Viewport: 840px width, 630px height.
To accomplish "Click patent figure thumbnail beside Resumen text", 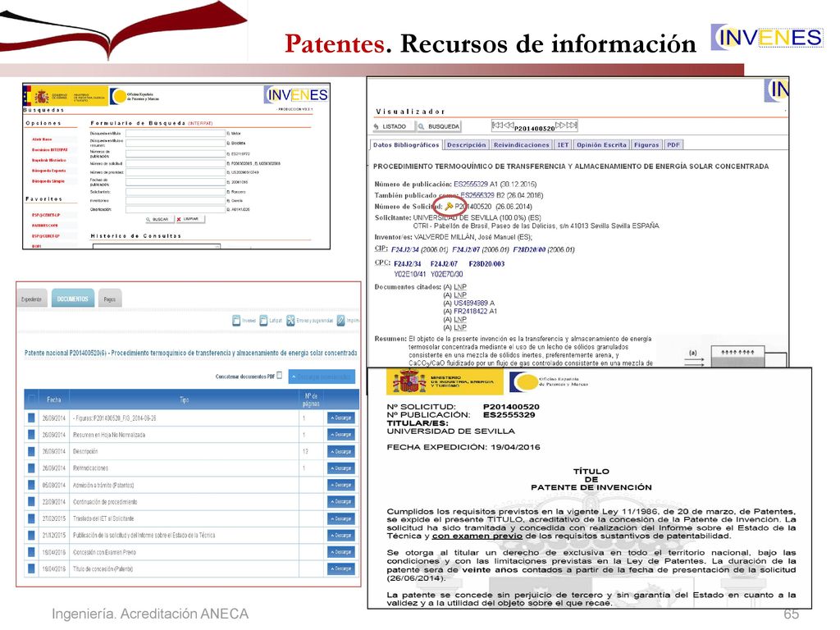I will click(x=735, y=356).
